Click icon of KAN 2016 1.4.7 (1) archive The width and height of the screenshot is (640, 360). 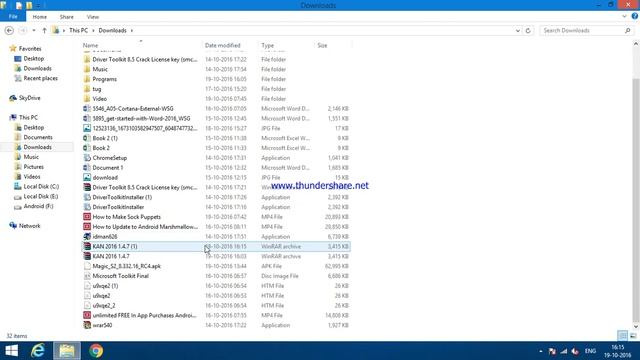click(87, 247)
